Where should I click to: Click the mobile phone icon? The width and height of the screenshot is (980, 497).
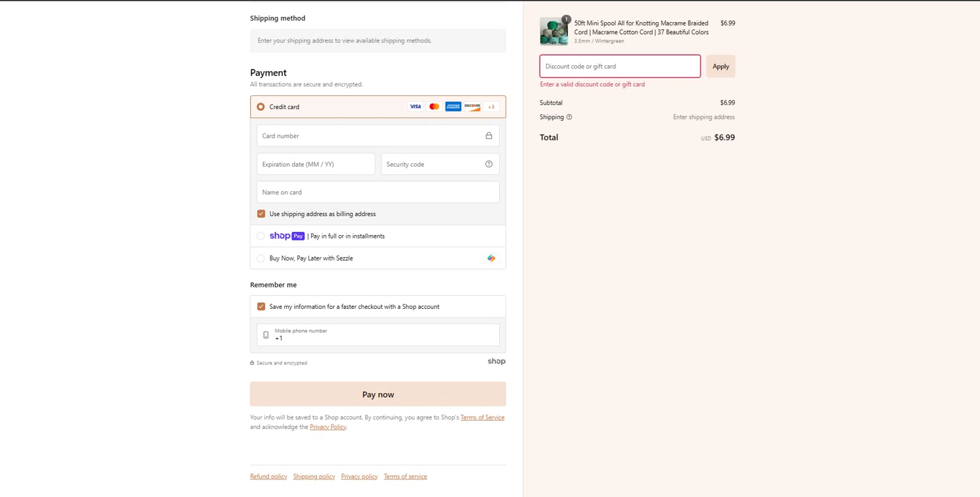click(266, 335)
